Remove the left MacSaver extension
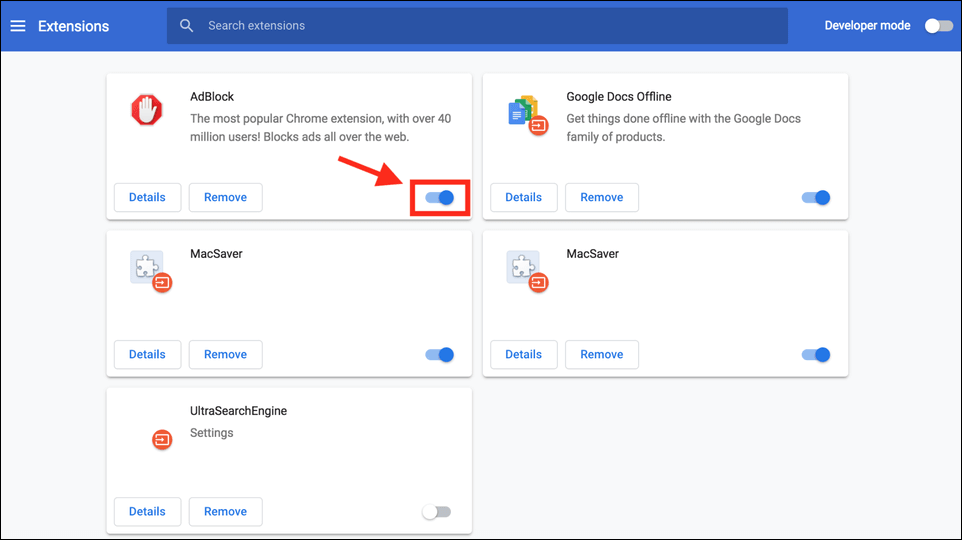This screenshot has width=962, height=540. pos(225,355)
